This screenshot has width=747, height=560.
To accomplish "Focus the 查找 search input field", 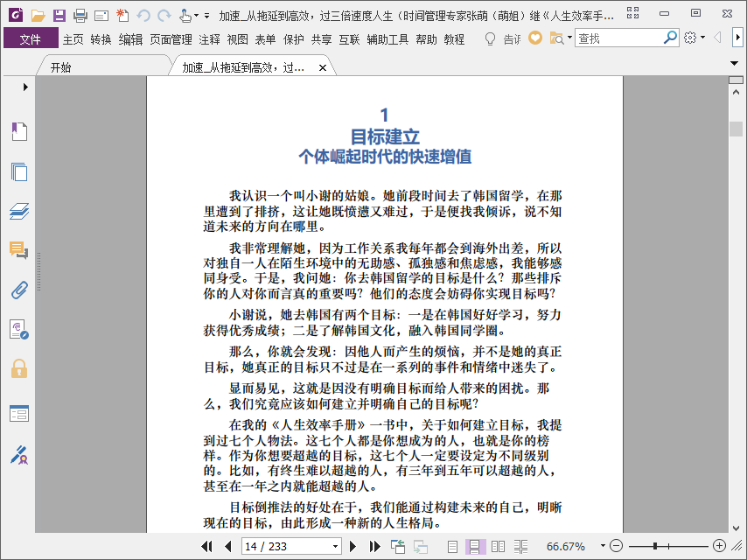I will [x=619, y=38].
